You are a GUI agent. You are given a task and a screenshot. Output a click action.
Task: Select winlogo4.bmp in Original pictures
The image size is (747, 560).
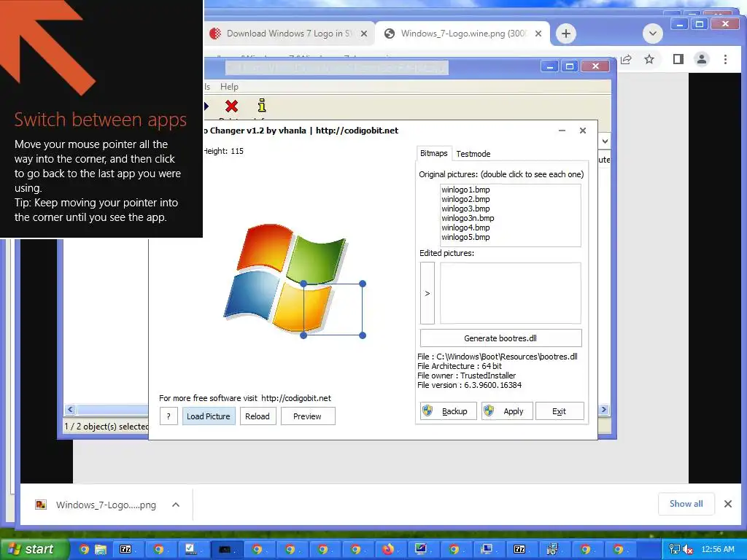tap(465, 227)
